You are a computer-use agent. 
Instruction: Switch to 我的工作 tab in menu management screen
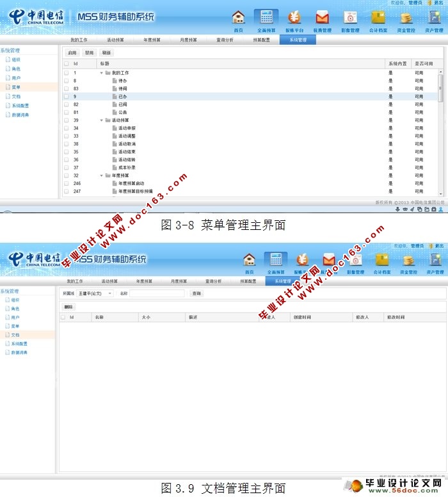[79, 40]
